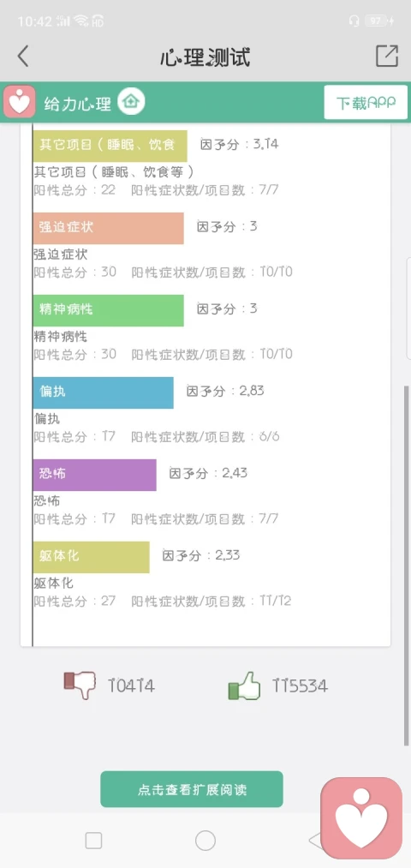Tap the Android recent apps square

click(93, 841)
